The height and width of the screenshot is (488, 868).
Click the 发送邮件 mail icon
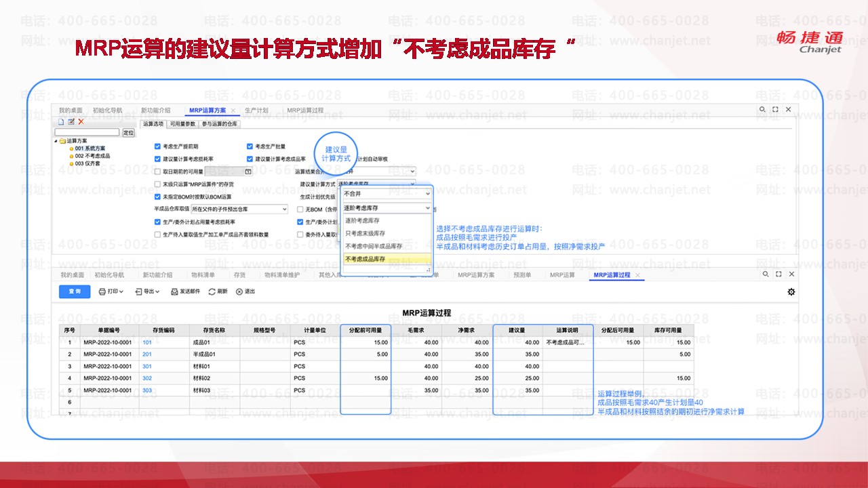pos(174,291)
